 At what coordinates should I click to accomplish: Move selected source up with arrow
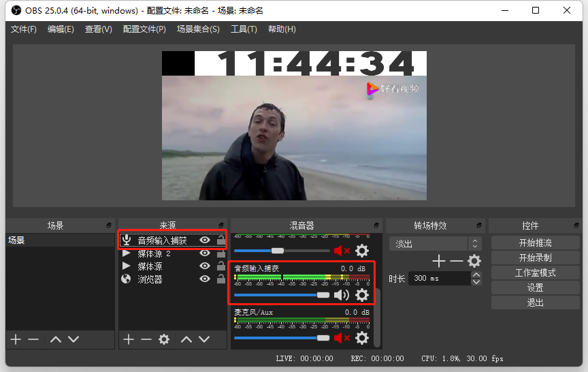(x=186, y=339)
